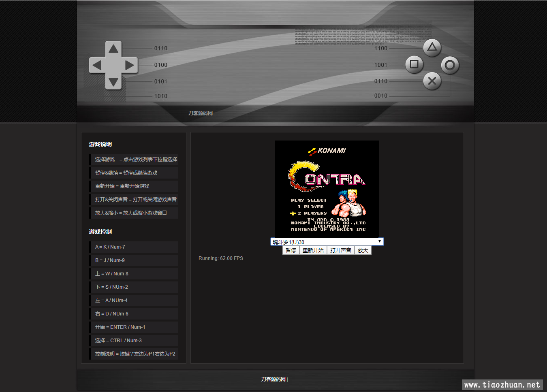Click the 1001 label near square button
This screenshot has width=547, height=392.
click(381, 65)
